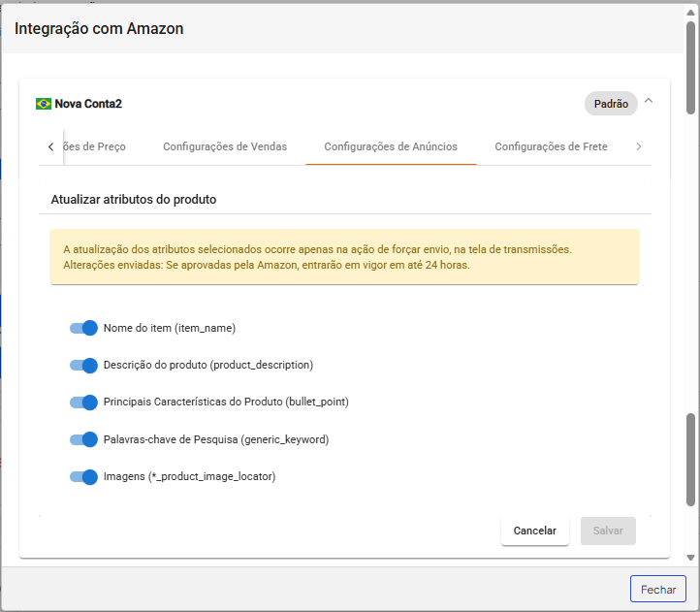Screen dimensions: 700x612
Task: Click the Nova Conta2 account name
Action: [x=88, y=104]
